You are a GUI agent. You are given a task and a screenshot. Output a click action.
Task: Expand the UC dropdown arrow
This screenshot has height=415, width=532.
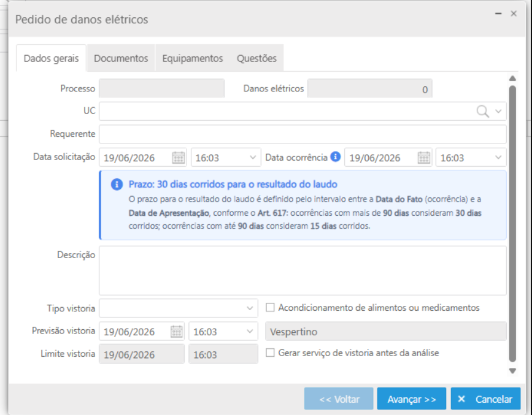pyautogui.click(x=498, y=111)
